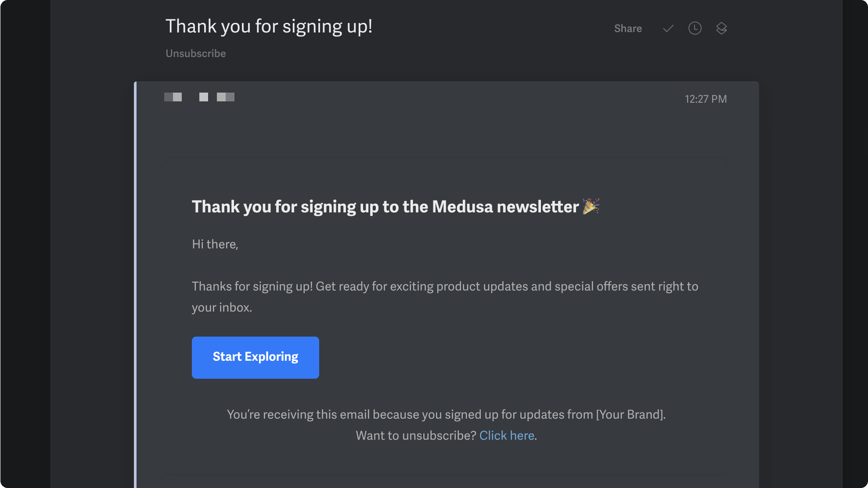Select the clock reminder icon in the toolbar
The width and height of the screenshot is (868, 488).
click(x=695, y=29)
